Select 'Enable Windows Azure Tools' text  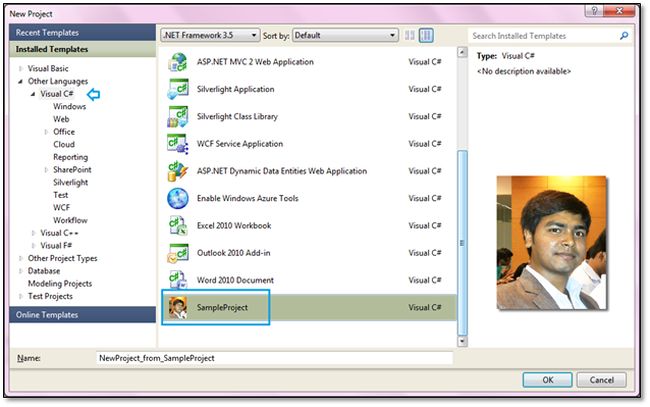[247, 199]
